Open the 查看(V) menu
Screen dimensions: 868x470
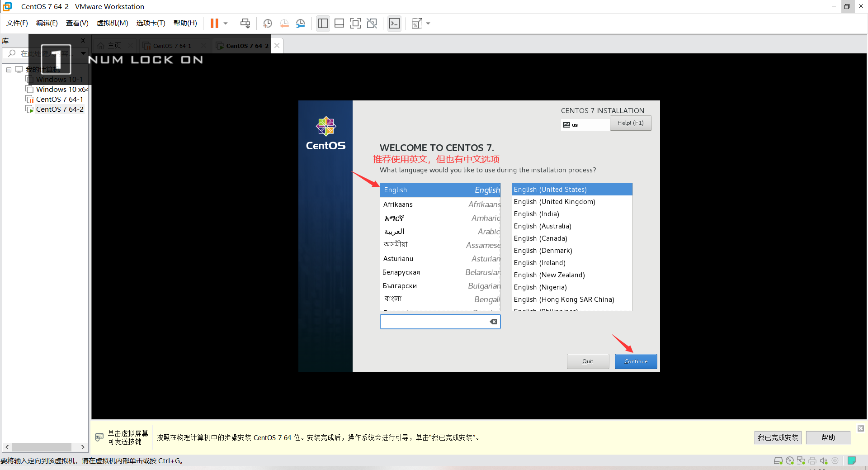pyautogui.click(x=77, y=23)
